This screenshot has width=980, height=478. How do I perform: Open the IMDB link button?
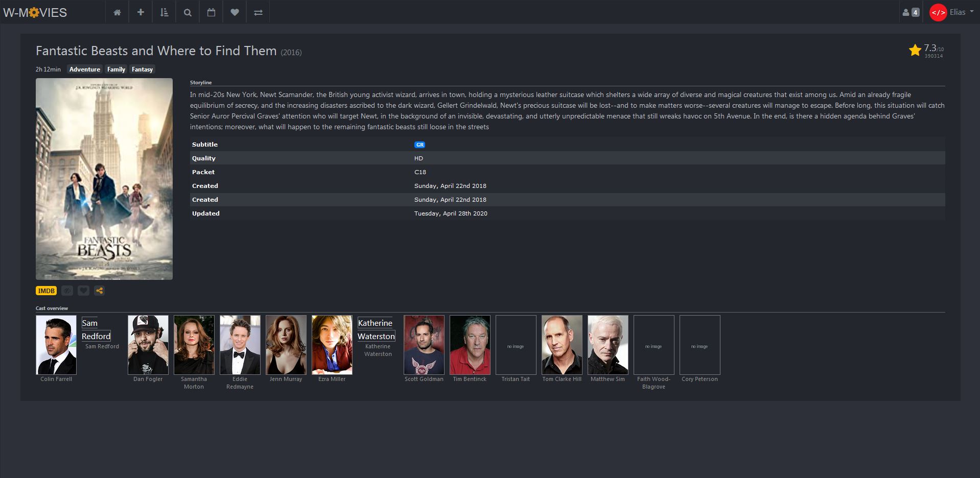coord(46,291)
